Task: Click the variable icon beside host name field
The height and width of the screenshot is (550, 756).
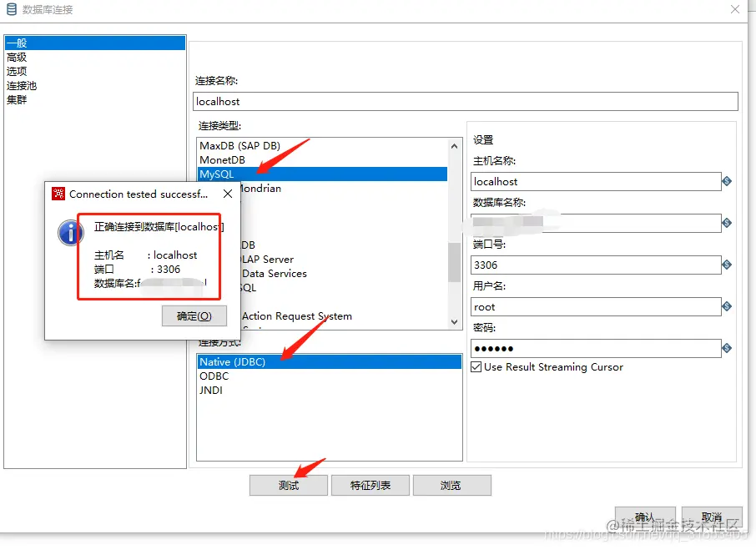Action: point(727,181)
